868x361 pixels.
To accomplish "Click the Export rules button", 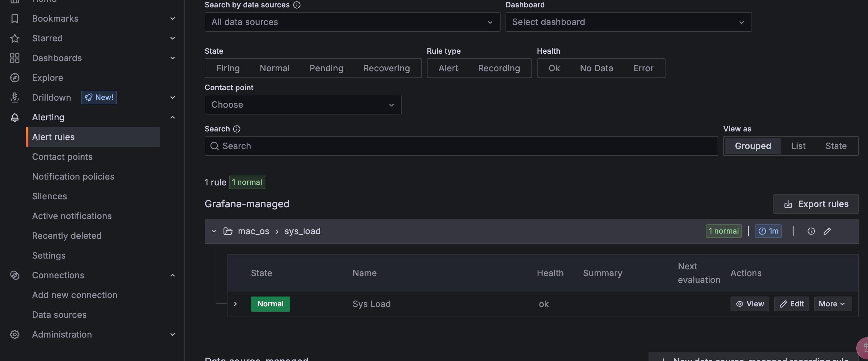I will point(816,204).
